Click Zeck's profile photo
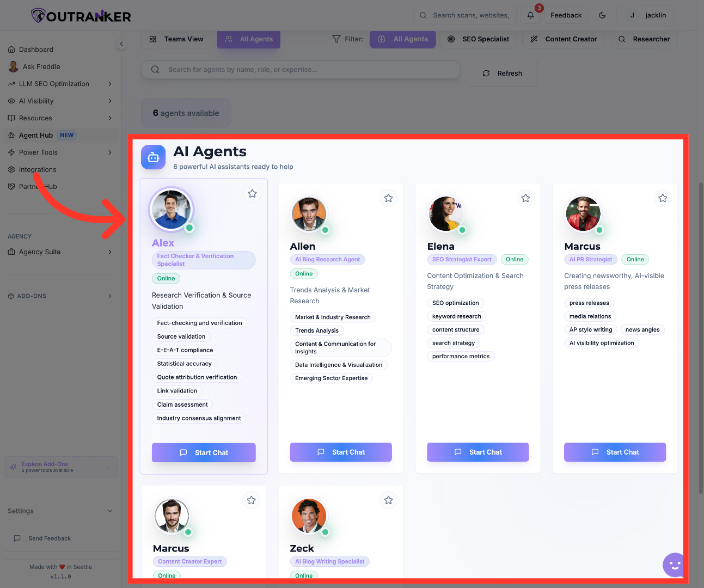The width and height of the screenshot is (704, 588). tap(309, 516)
